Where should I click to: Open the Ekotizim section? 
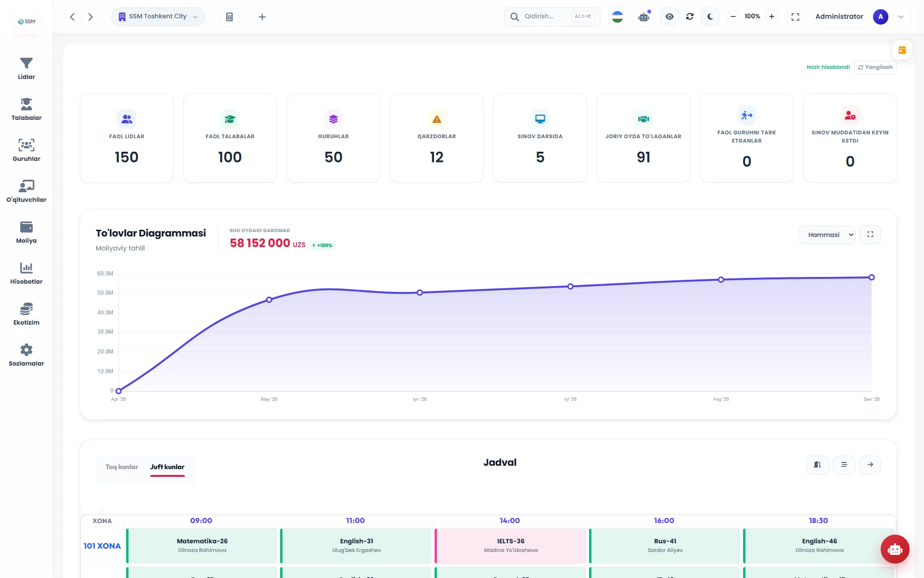point(26,314)
